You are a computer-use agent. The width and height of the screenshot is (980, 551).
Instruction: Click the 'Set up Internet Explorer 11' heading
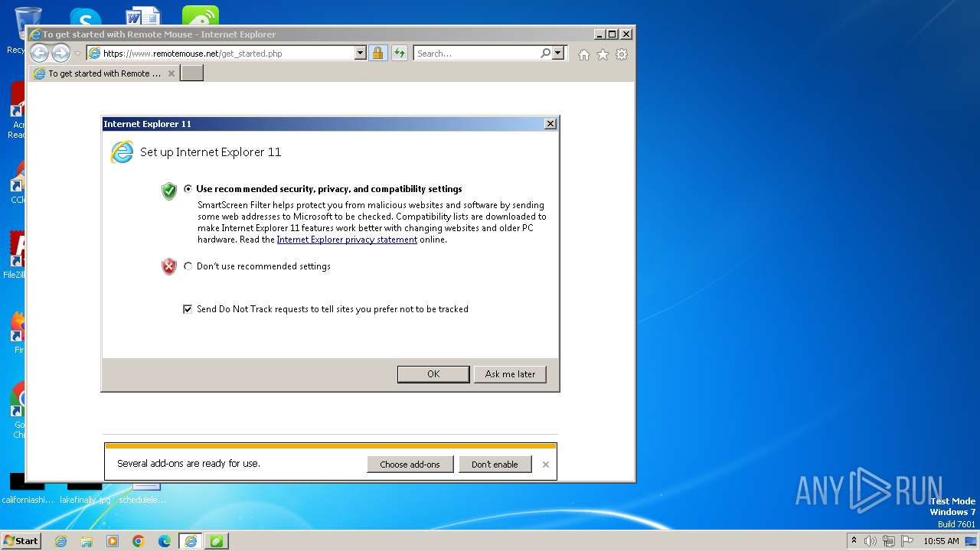pos(211,152)
